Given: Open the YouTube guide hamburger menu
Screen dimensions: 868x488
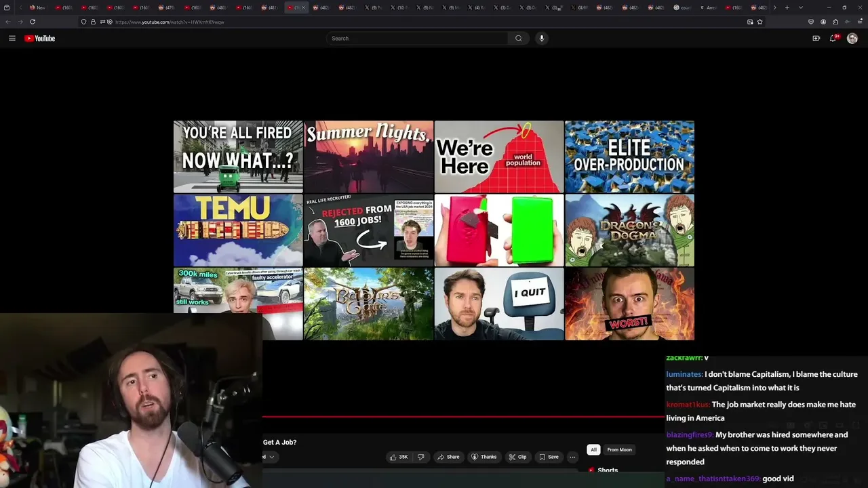Looking at the screenshot, I should (12, 39).
